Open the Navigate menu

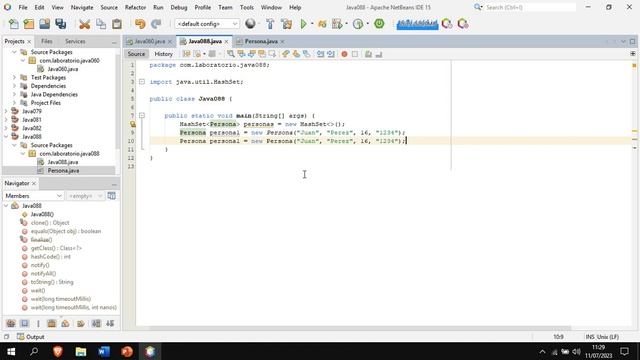pos(82,7)
